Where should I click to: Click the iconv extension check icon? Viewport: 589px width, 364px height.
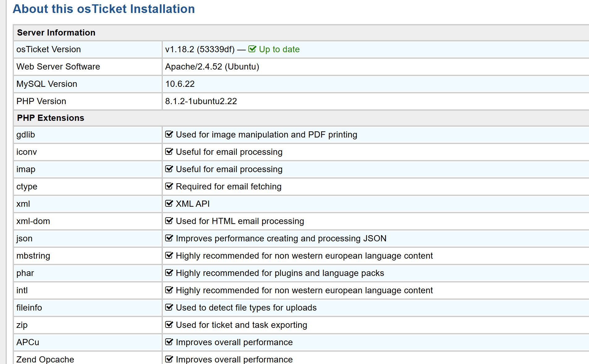tap(169, 152)
